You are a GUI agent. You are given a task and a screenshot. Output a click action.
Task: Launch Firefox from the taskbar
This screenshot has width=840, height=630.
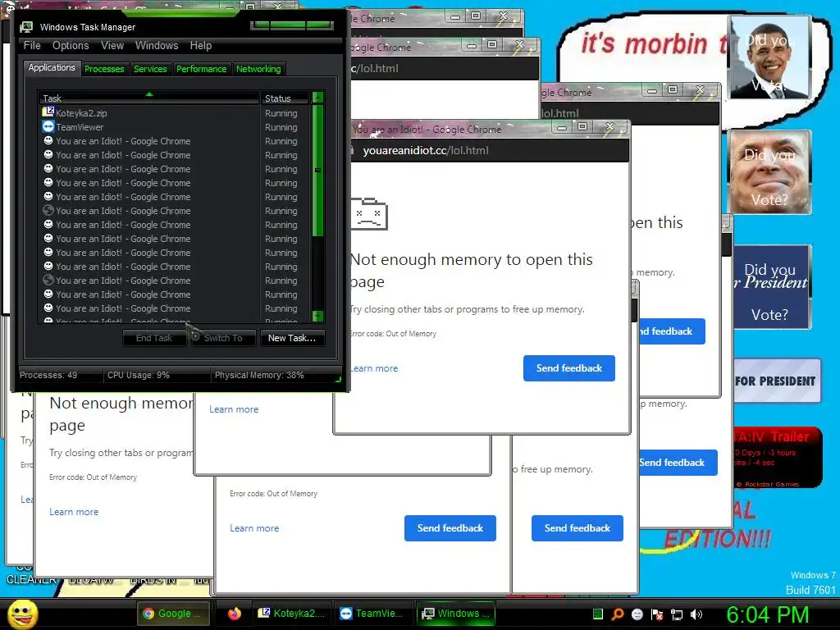click(x=234, y=614)
